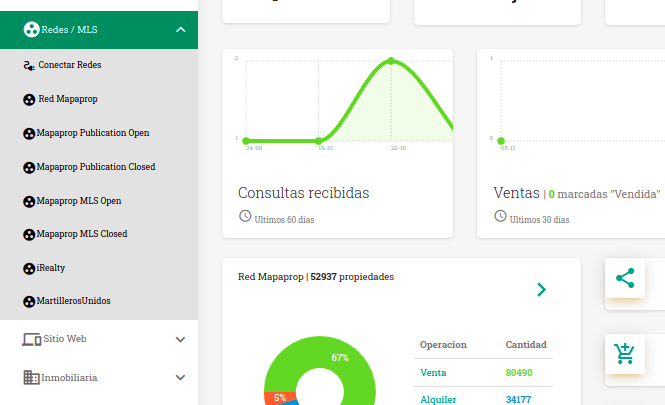Click the chart point at 24-09
Screen dimensions: 665x405
246,141
